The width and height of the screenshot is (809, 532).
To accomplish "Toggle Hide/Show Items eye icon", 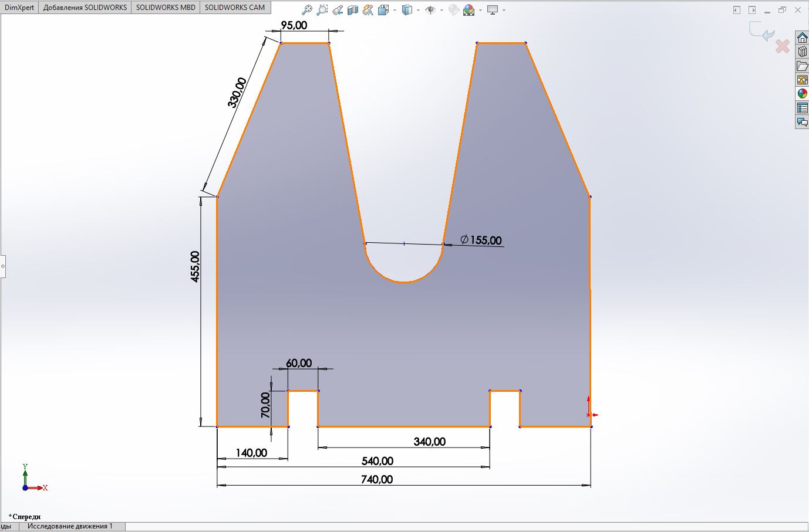I will (430, 10).
